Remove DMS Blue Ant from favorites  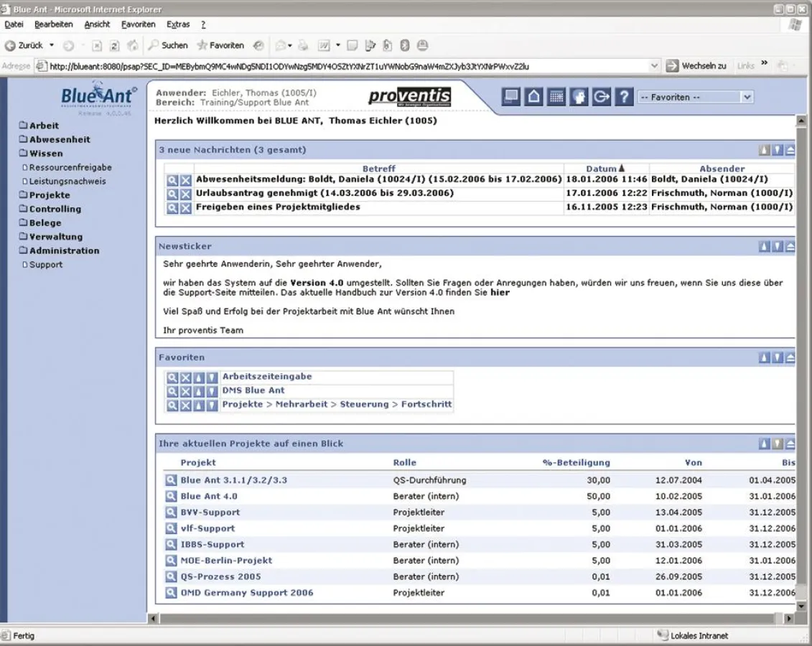pos(185,391)
